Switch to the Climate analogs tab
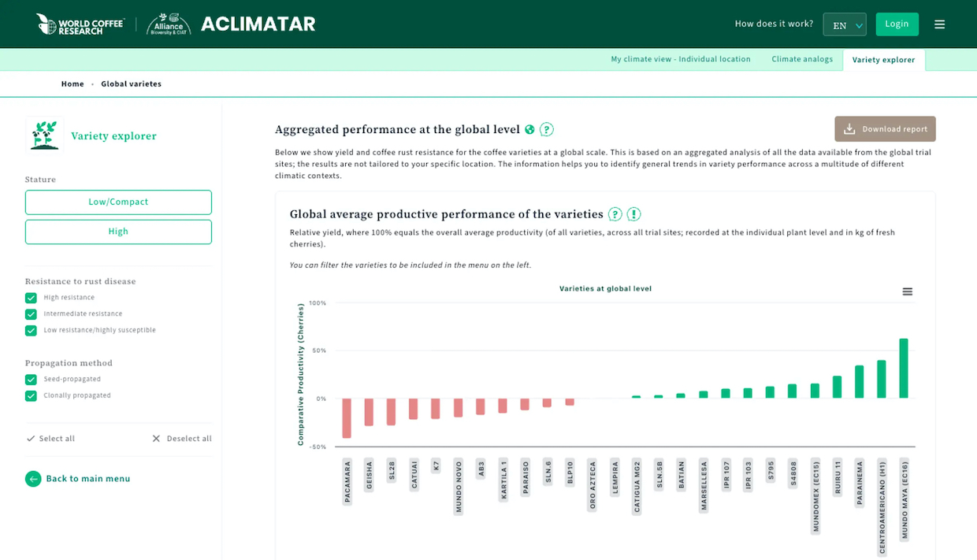The height and width of the screenshot is (560, 977). pos(801,59)
